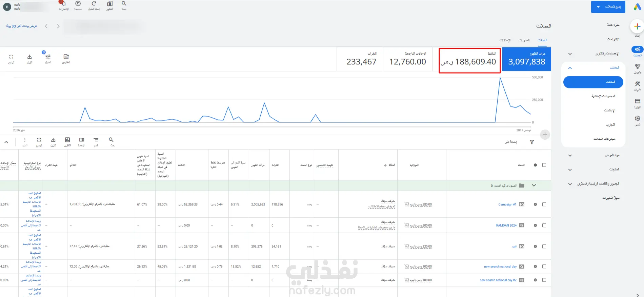Screen dimensions: 644x297
Task: Click the last 30 days data link
Action: (21, 26)
